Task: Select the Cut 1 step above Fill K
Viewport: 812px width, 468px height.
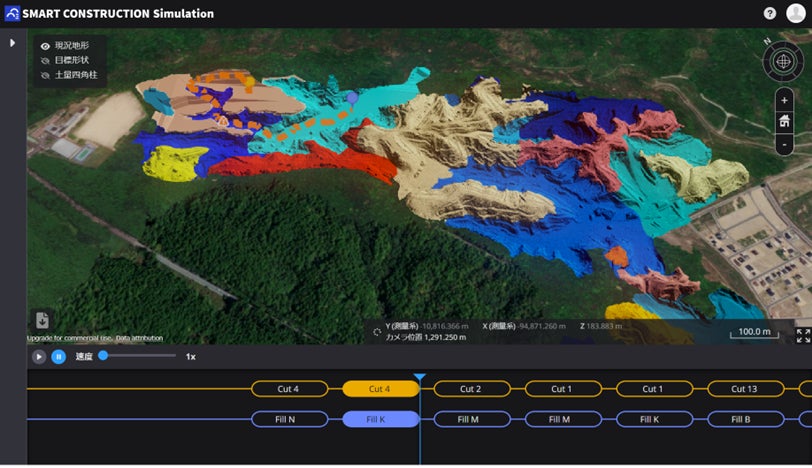Action: tap(655, 389)
